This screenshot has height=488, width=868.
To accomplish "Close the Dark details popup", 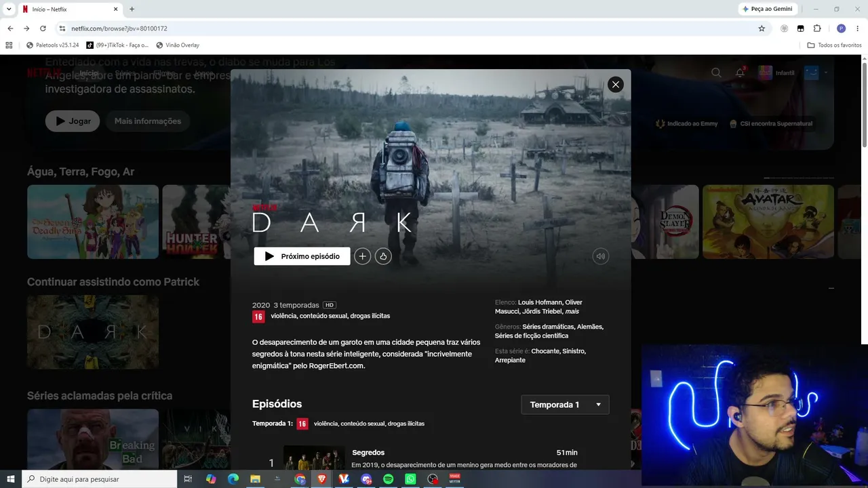I will click(x=615, y=84).
